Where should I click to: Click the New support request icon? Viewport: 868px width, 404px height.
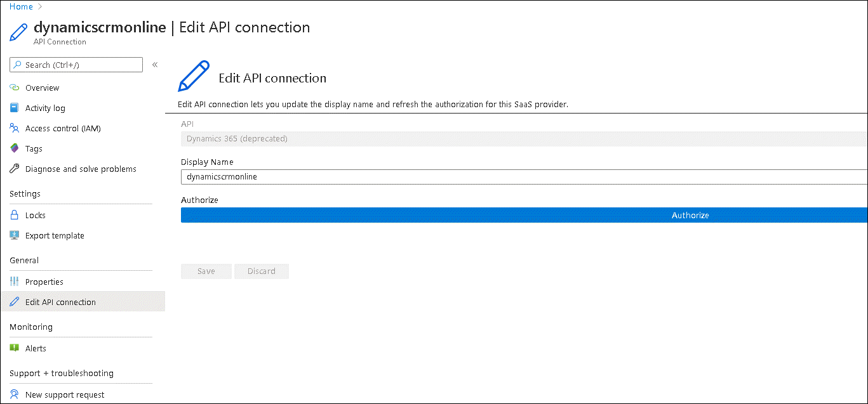(15, 394)
